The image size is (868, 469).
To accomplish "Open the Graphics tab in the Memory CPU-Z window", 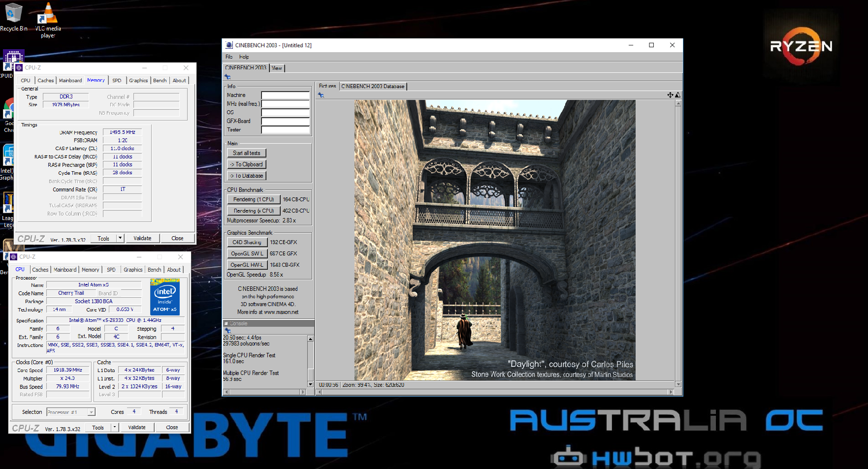I will [138, 80].
